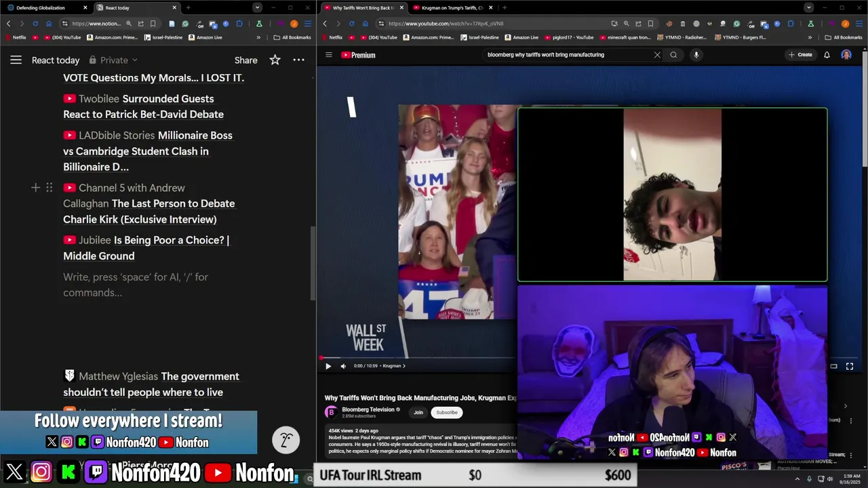Show hidden bookmarks chevron in right browser
Screen dimensions: 868x488
point(810,37)
